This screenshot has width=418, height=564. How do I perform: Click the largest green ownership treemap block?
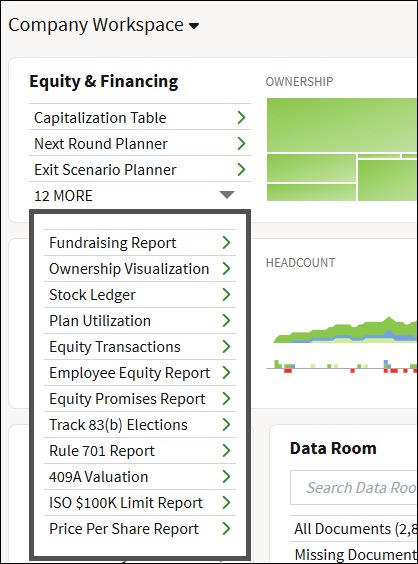[x=342, y=125]
